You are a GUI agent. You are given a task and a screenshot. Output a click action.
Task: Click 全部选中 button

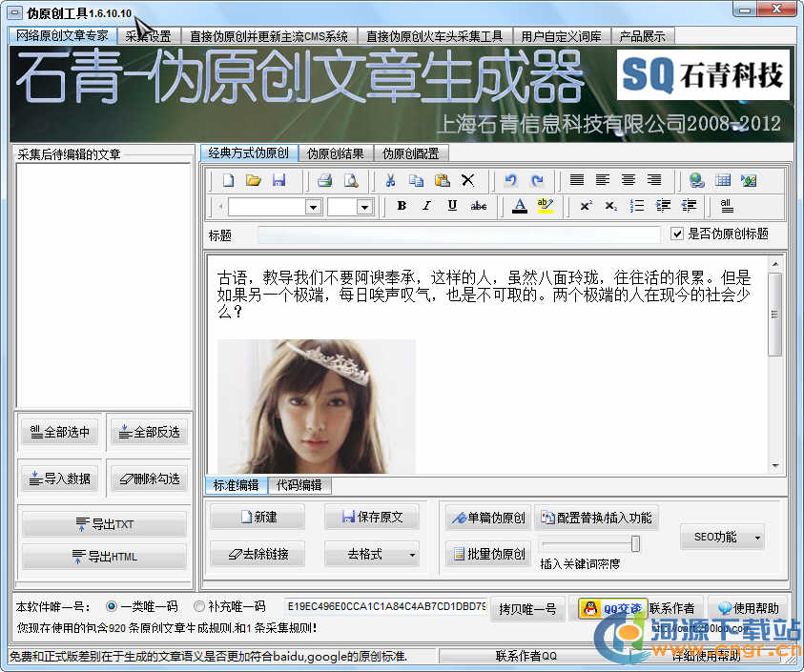[x=60, y=432]
